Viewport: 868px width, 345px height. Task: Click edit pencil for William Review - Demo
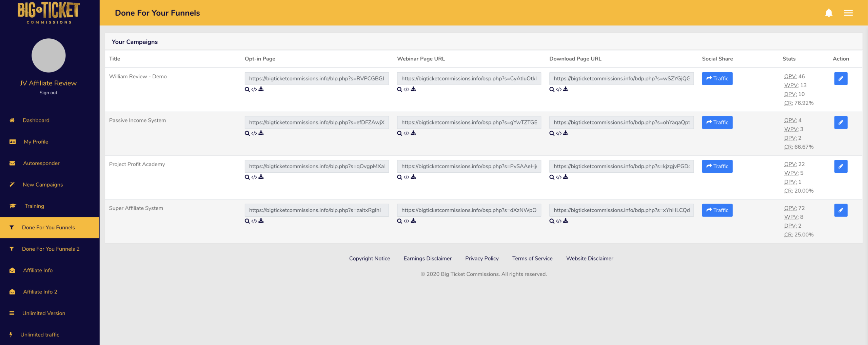tap(841, 79)
